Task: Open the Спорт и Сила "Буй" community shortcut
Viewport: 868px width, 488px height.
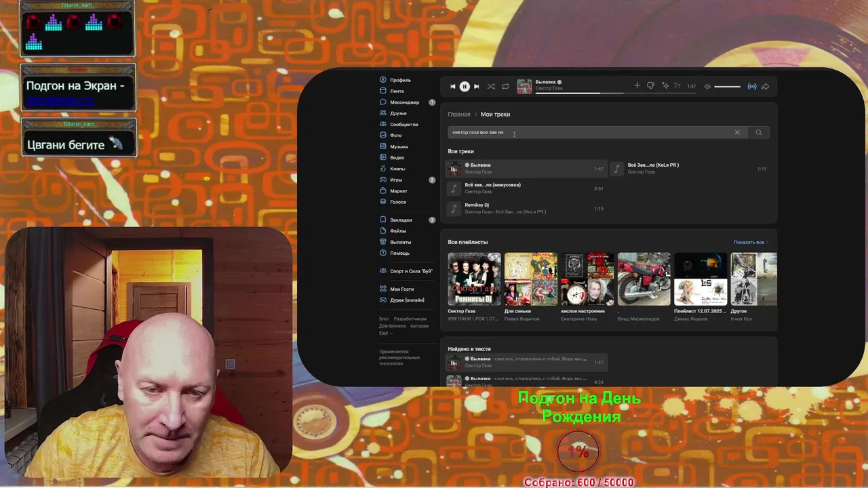Action: tap(406, 271)
